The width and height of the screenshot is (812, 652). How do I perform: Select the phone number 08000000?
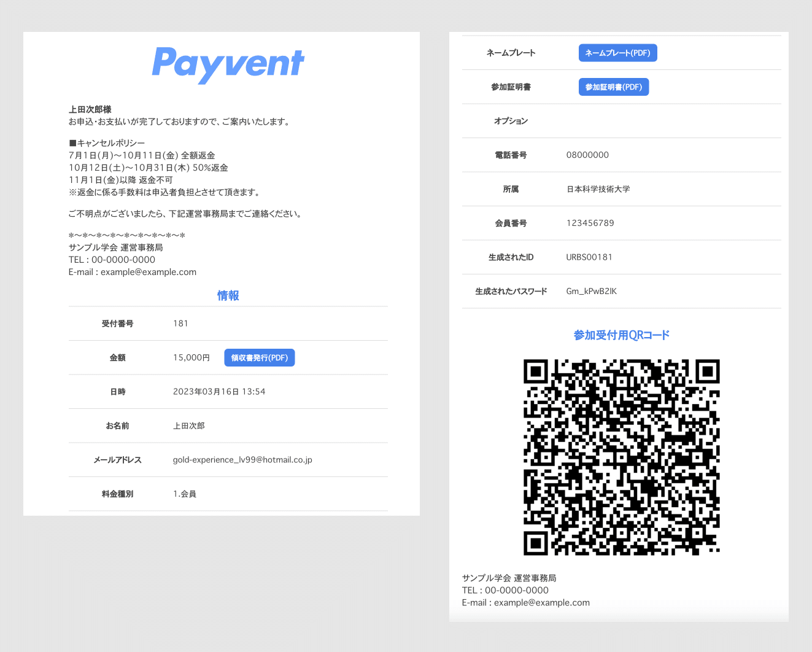pos(587,155)
